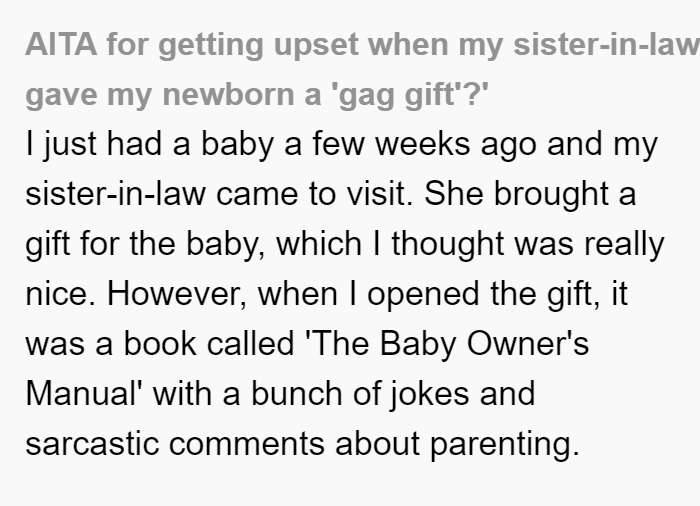700x506 pixels.
Task: Click the word 'nice.' before 'However'
Action: (61, 294)
